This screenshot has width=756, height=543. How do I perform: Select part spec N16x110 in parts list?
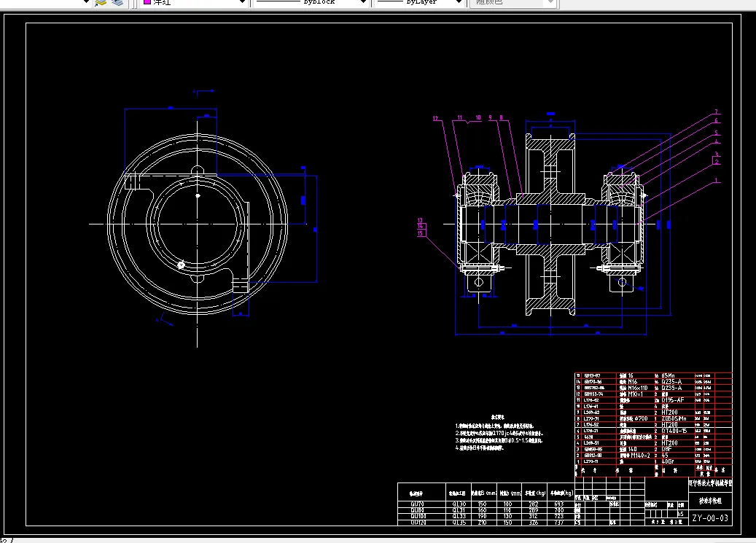(x=638, y=388)
